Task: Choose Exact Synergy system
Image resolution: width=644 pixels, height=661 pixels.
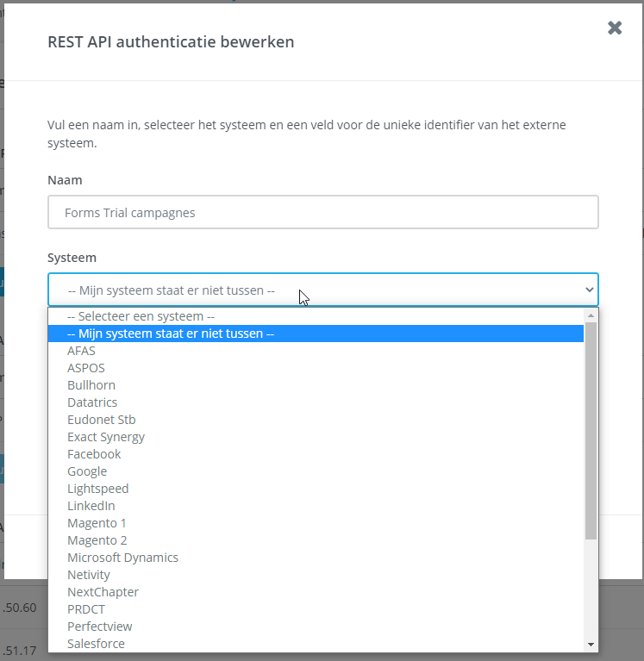Action: pos(106,437)
